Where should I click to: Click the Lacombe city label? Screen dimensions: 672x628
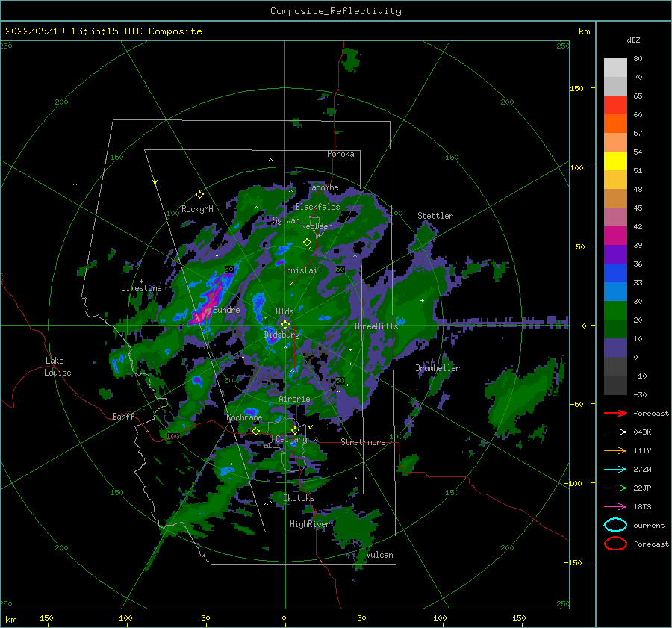click(x=323, y=187)
